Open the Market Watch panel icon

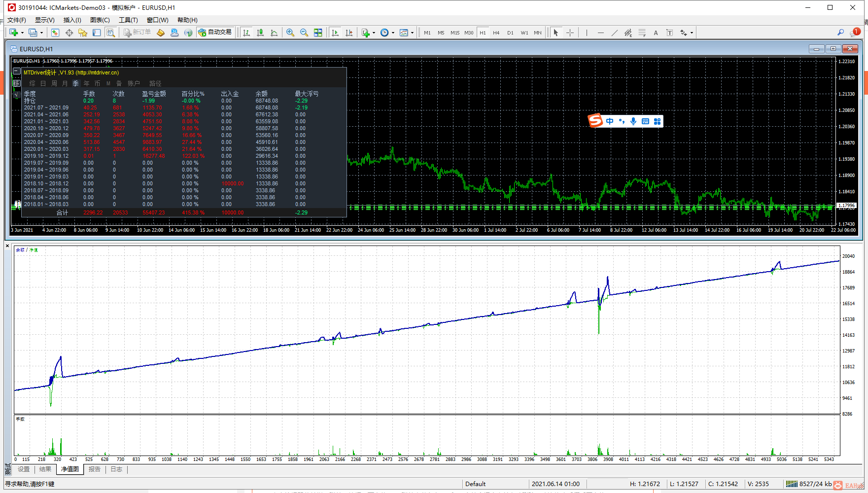tap(55, 33)
